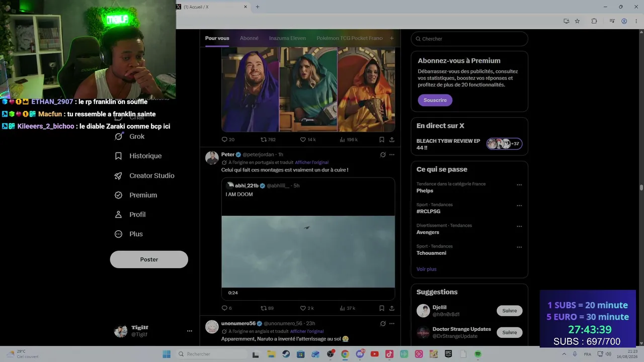Open Spotify from the taskbar
Screen dimensions: 644x362
click(x=478, y=354)
